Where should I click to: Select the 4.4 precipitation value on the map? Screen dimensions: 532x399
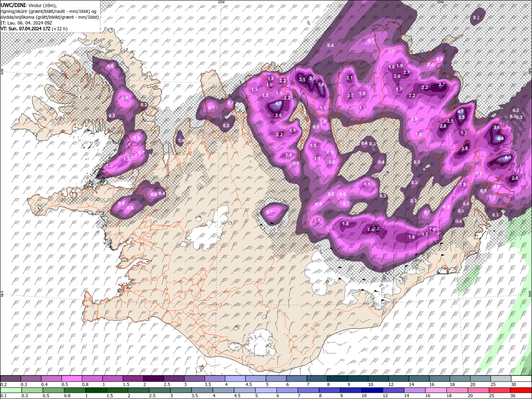[x=500, y=139]
